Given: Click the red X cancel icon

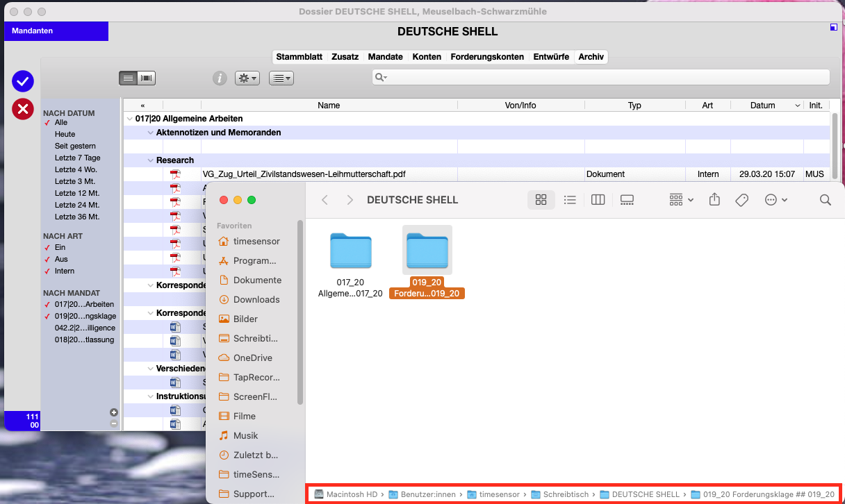Looking at the screenshot, I should click(23, 108).
